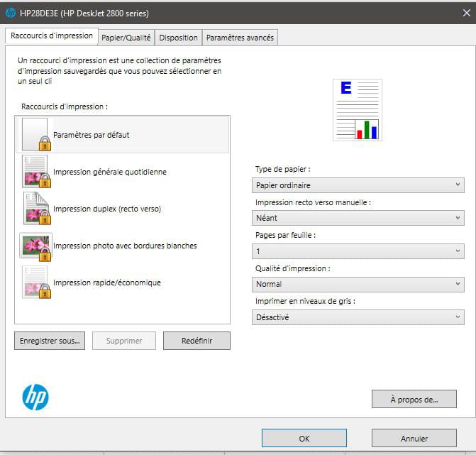Click the Redéfinir button

[197, 341]
